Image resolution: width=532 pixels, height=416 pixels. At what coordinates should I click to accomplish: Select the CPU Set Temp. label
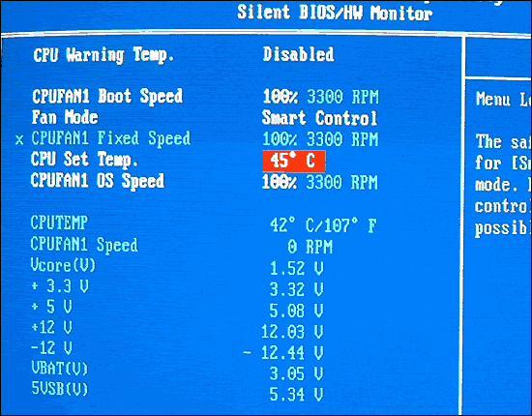pos(84,159)
